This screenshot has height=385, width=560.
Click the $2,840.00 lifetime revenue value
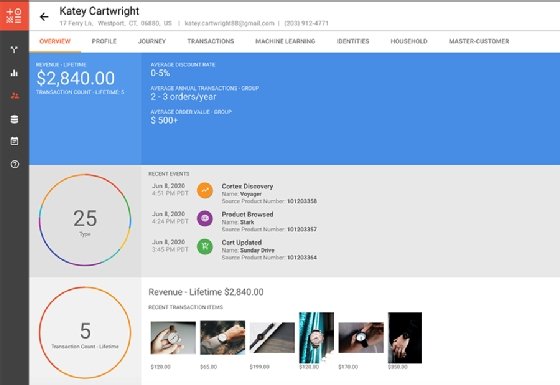pos(75,78)
